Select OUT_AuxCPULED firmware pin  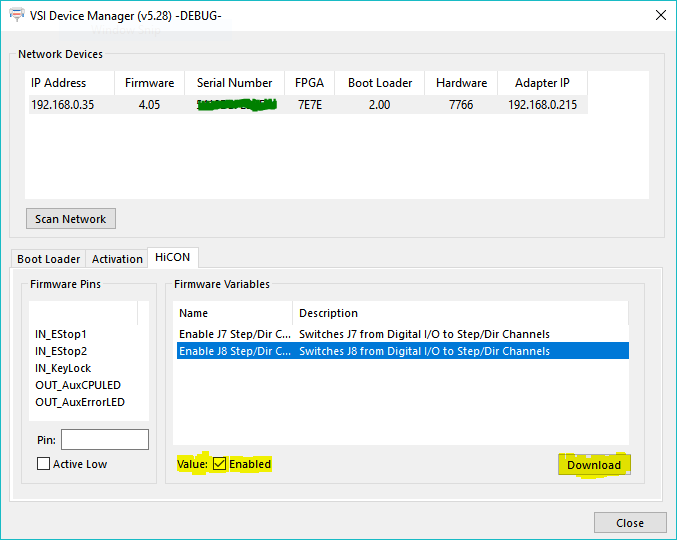[76, 385]
